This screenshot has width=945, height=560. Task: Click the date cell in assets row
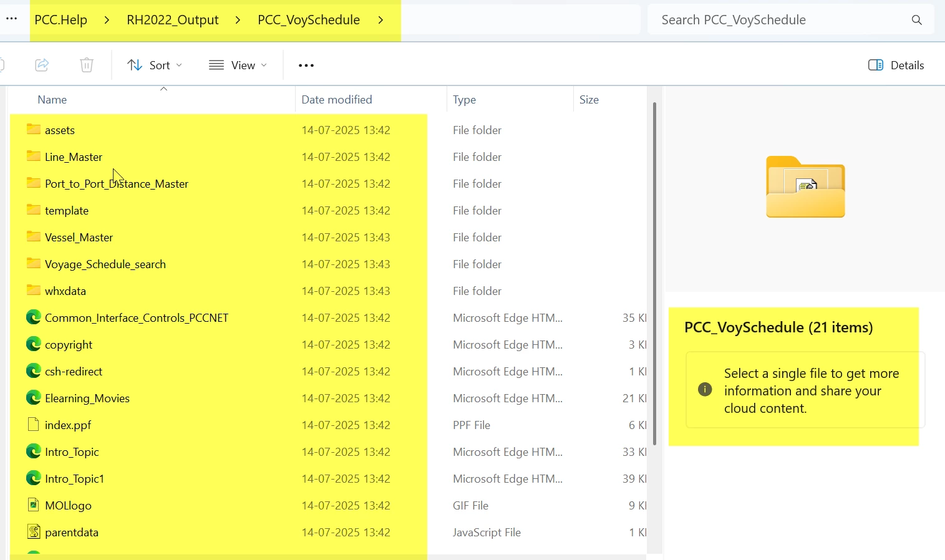346,130
